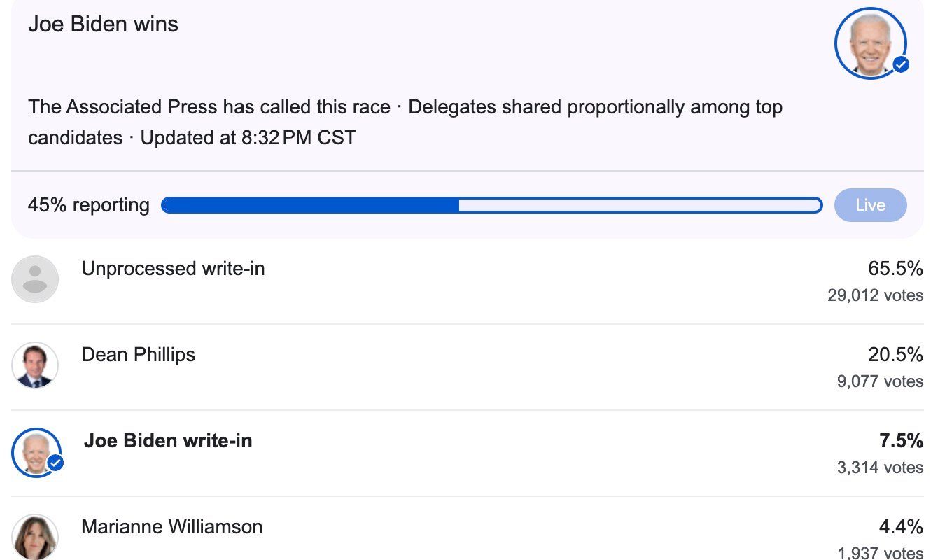Click the gray placeholder avatar for Unprocessed write-in
The width and height of the screenshot is (938, 560).
coord(35,279)
